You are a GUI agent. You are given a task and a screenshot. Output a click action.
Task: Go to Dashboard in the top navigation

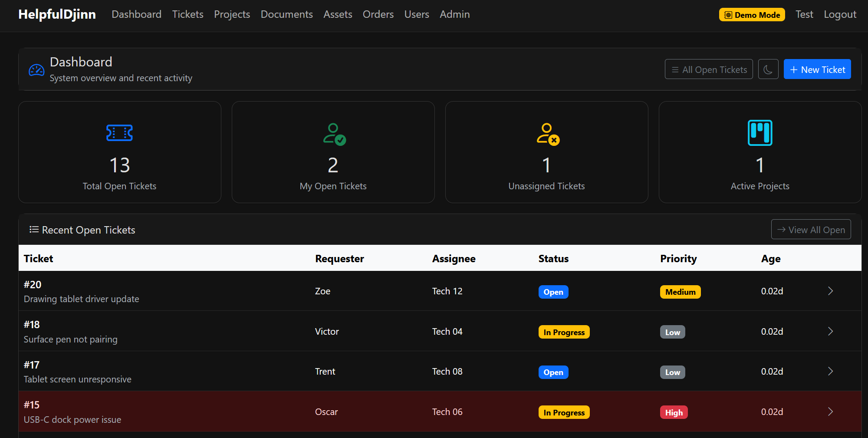pyautogui.click(x=136, y=14)
